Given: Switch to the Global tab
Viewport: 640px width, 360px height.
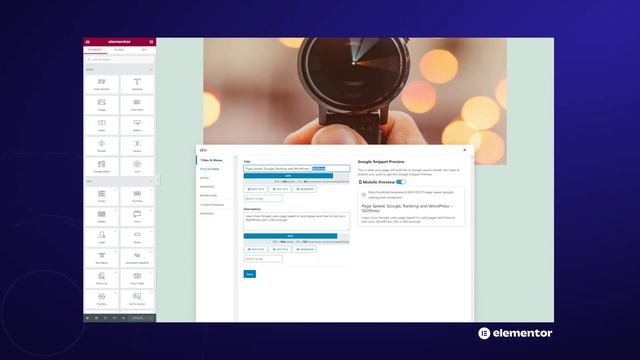Looking at the screenshot, I should pos(119,50).
